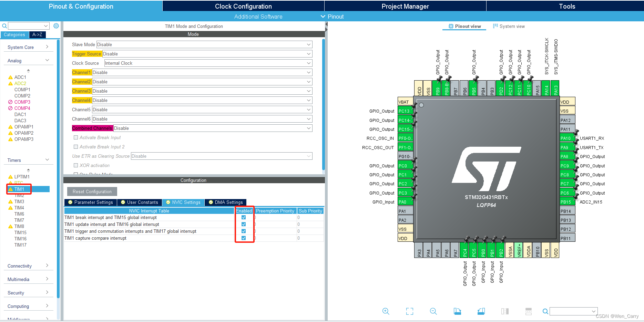This screenshot has height=322, width=644.
Task: Open the DMA Settings tab
Action: coord(226,202)
